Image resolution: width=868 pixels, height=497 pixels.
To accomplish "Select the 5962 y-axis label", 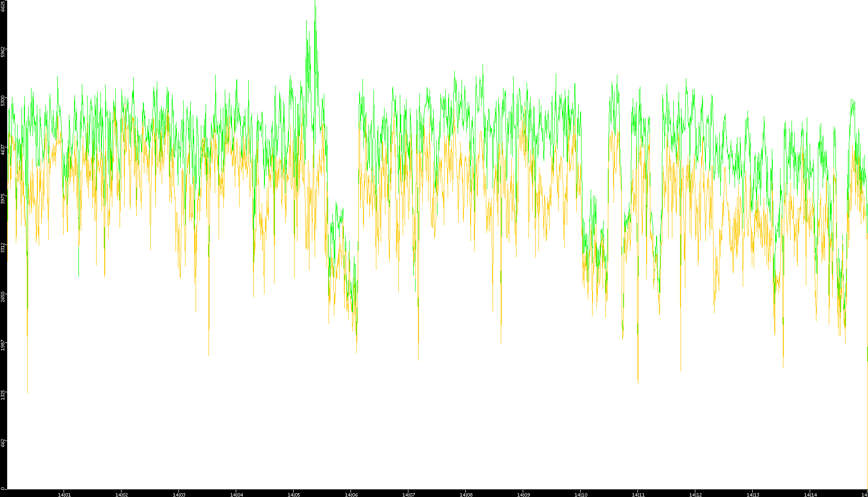I will click(3, 52).
